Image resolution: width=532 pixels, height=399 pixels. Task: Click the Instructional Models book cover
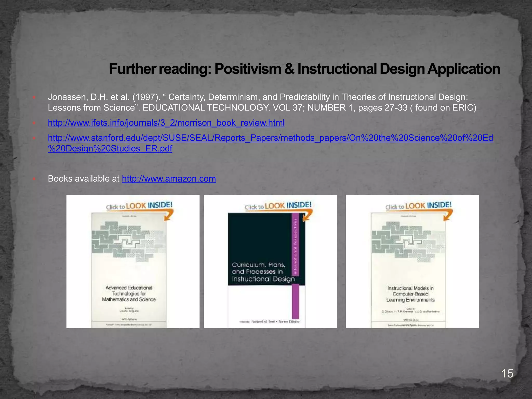408,270
